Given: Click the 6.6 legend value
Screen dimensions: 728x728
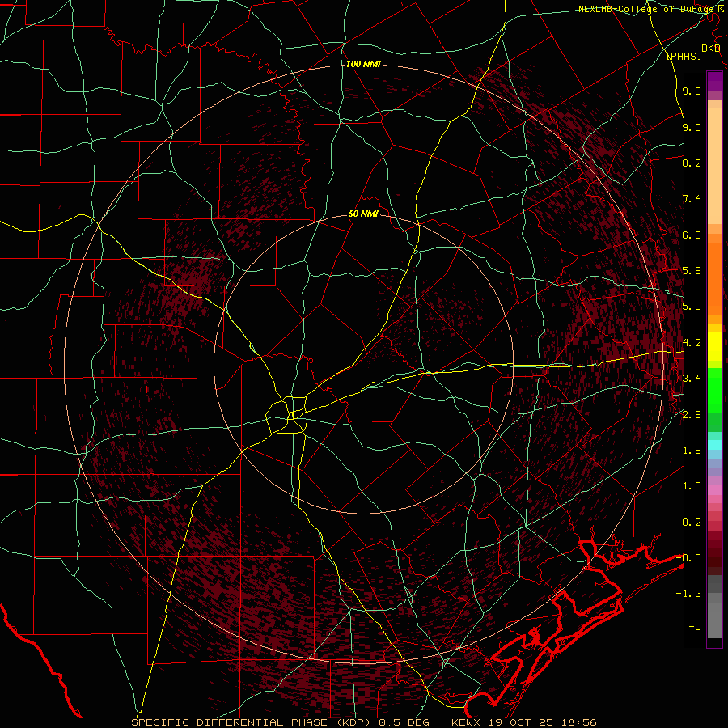Looking at the screenshot, I should (x=692, y=235).
